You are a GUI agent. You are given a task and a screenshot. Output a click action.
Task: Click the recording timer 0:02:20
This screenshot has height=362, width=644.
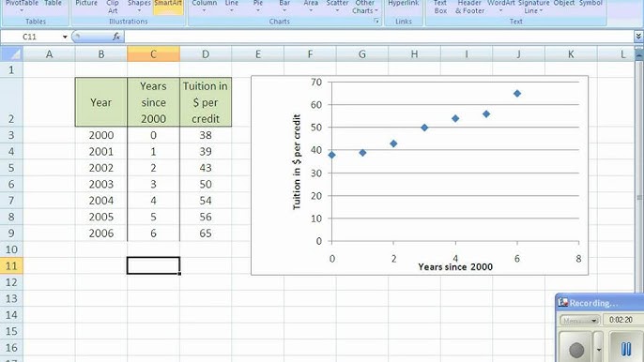[x=621, y=320]
